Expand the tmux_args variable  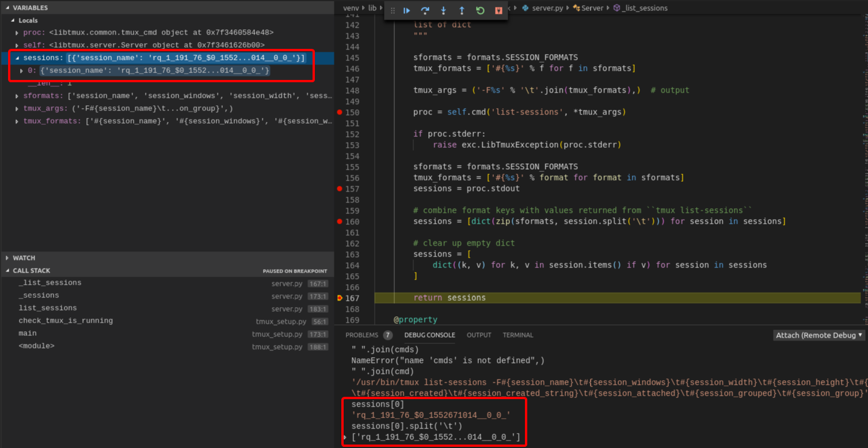17,109
